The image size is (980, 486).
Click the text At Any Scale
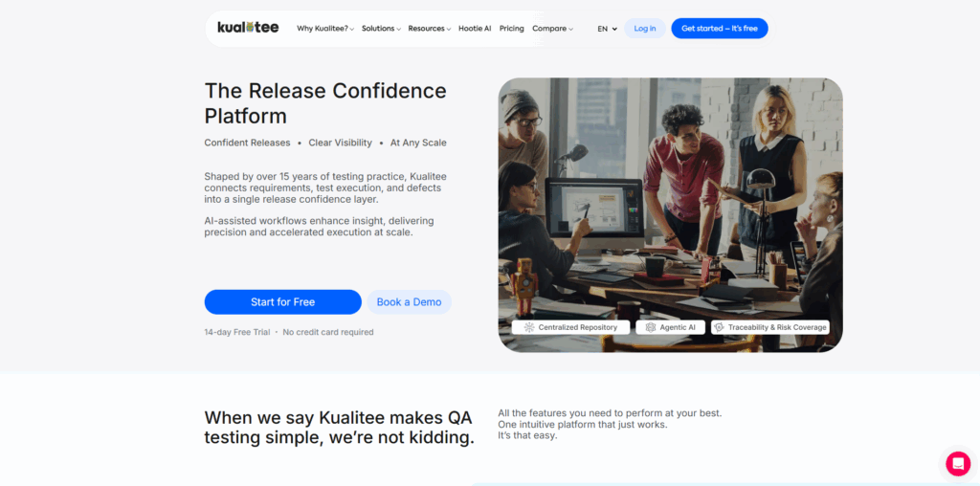418,143
